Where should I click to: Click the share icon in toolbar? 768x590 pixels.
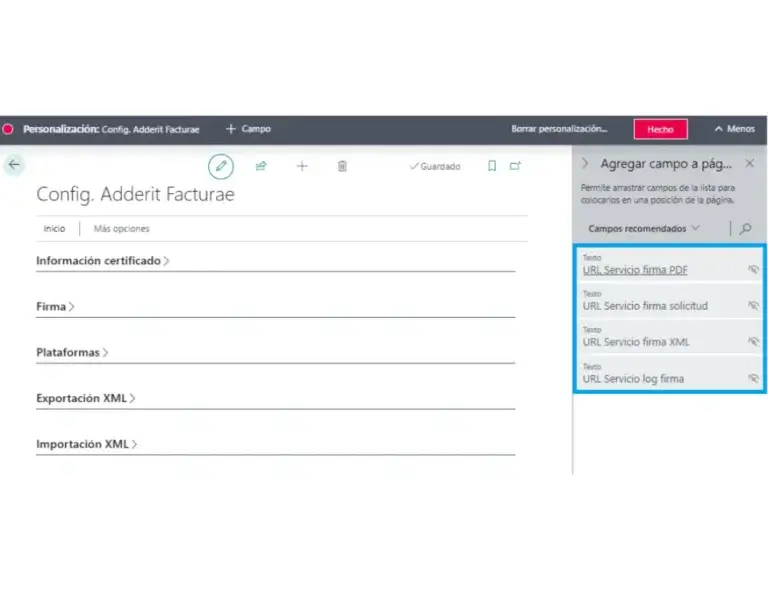pos(261,166)
